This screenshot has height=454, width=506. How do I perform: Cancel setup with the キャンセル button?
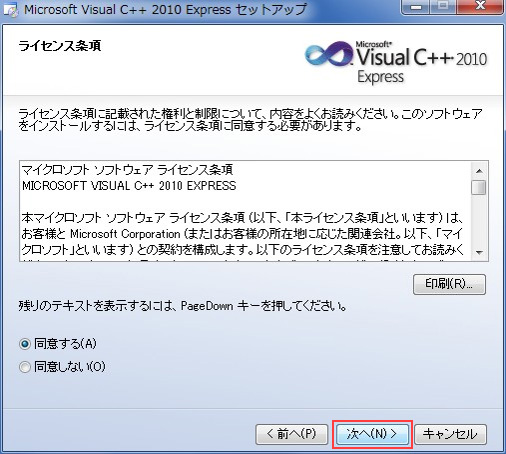[x=450, y=434]
